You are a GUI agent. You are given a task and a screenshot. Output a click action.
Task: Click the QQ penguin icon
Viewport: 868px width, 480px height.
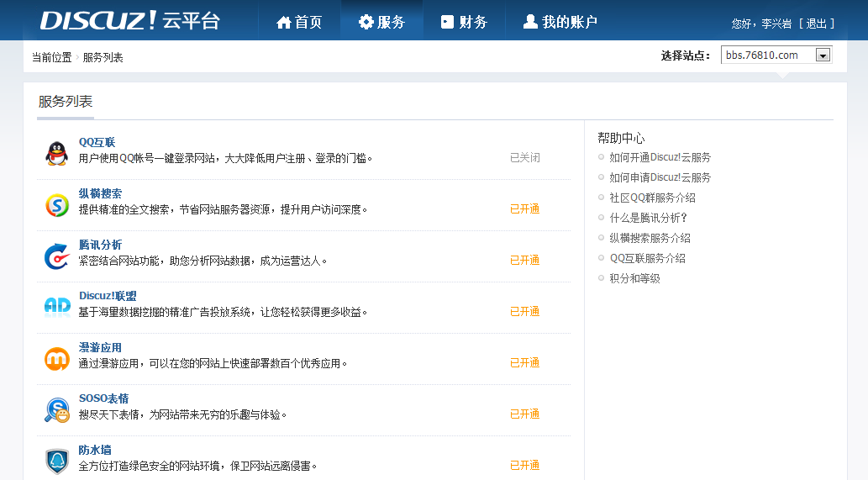tap(57, 153)
